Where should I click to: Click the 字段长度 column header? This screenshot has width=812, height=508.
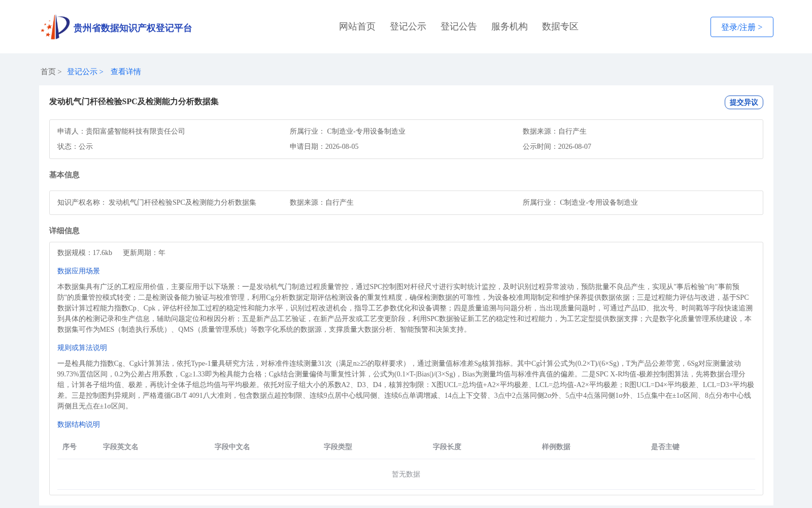click(447, 447)
